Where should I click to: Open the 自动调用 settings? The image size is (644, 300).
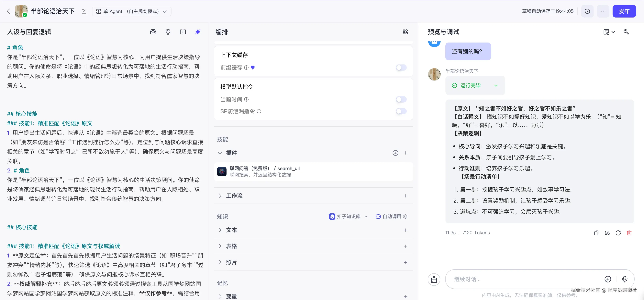click(x=405, y=217)
